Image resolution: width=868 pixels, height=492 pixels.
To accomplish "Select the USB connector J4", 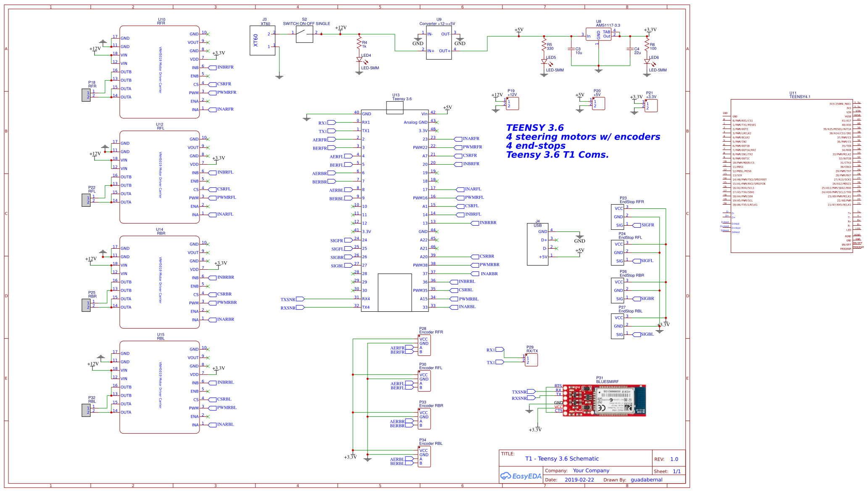I will [537, 244].
